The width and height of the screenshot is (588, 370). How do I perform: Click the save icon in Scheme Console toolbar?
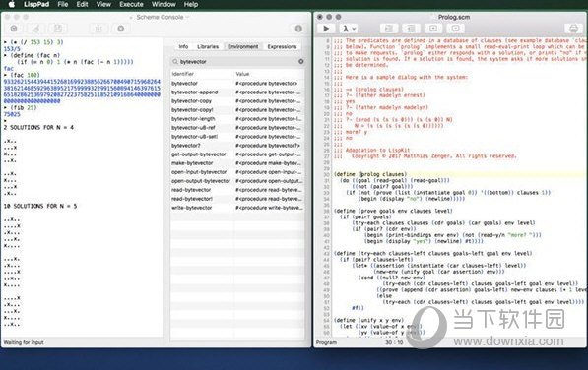pyautogui.click(x=58, y=29)
